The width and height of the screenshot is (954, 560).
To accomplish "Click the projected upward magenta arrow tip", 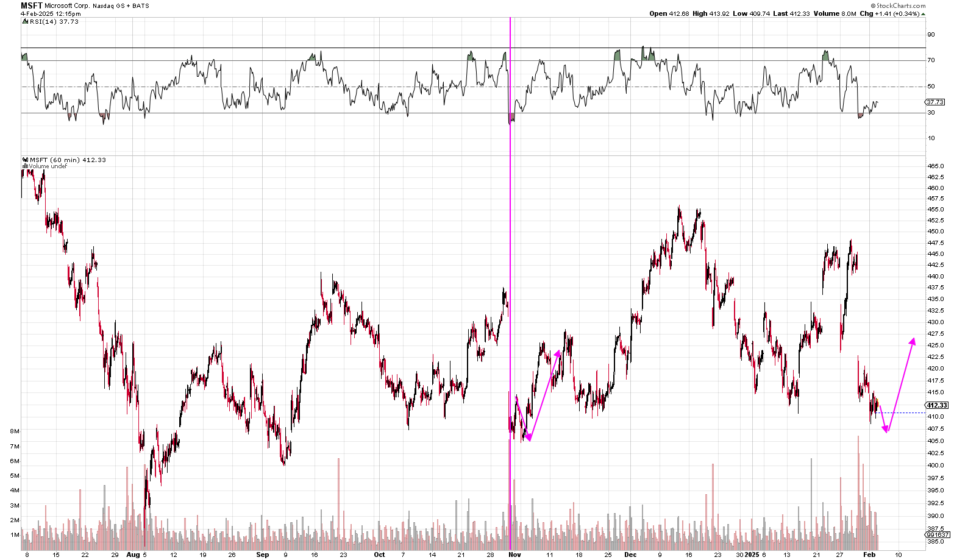I will pos(913,339).
